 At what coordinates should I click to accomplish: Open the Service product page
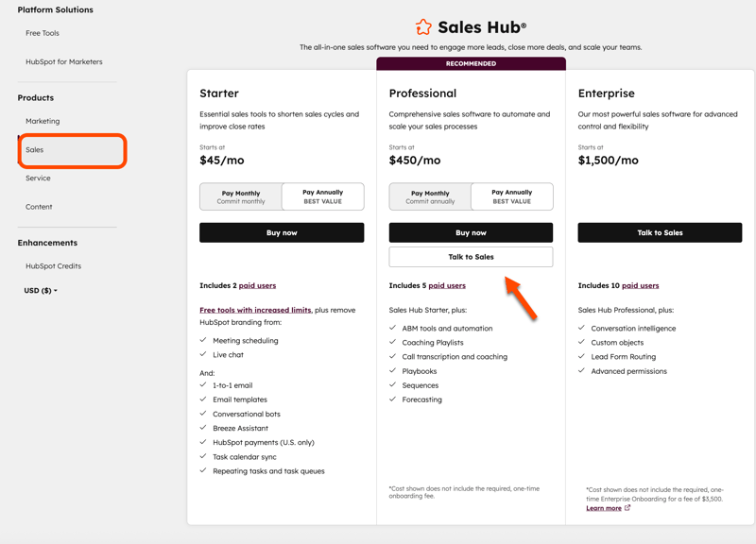click(x=38, y=178)
